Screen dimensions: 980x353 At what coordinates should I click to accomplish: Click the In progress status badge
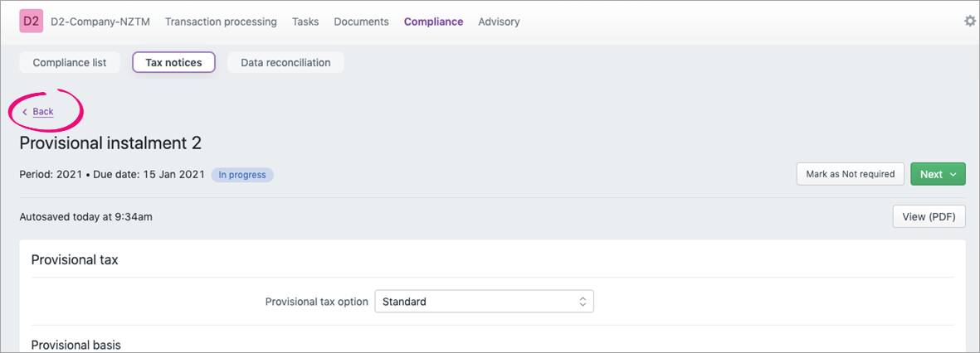click(x=241, y=175)
